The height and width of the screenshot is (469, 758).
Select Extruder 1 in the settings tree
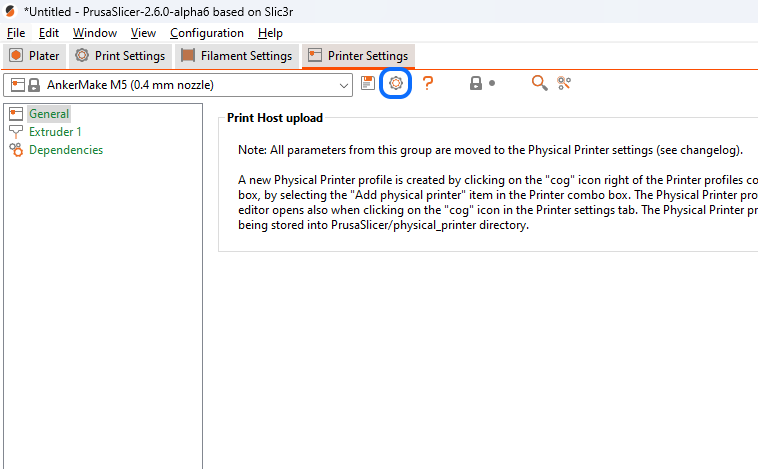tap(55, 132)
